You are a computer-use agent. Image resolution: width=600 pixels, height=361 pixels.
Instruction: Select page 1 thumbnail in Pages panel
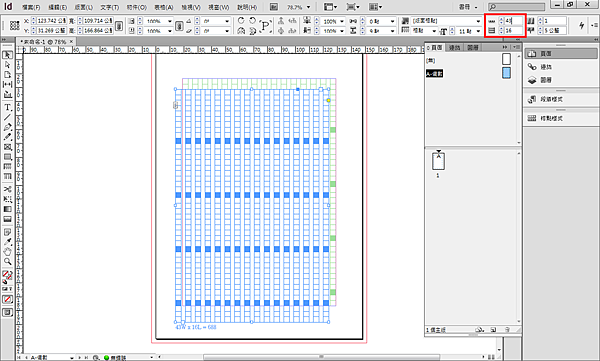pyautogui.click(x=439, y=161)
